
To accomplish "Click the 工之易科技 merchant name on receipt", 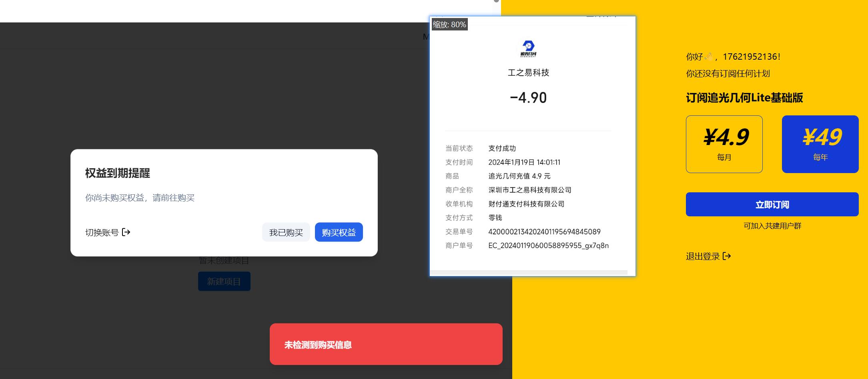I will 528,73.
